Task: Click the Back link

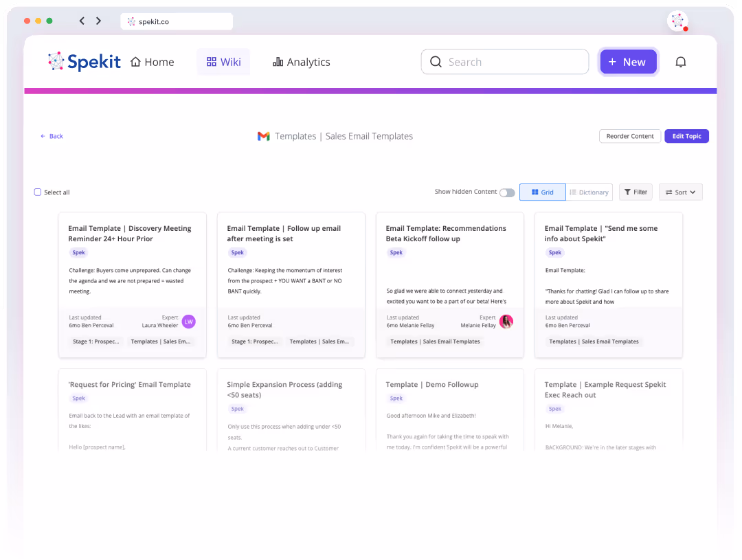Action: click(x=52, y=136)
